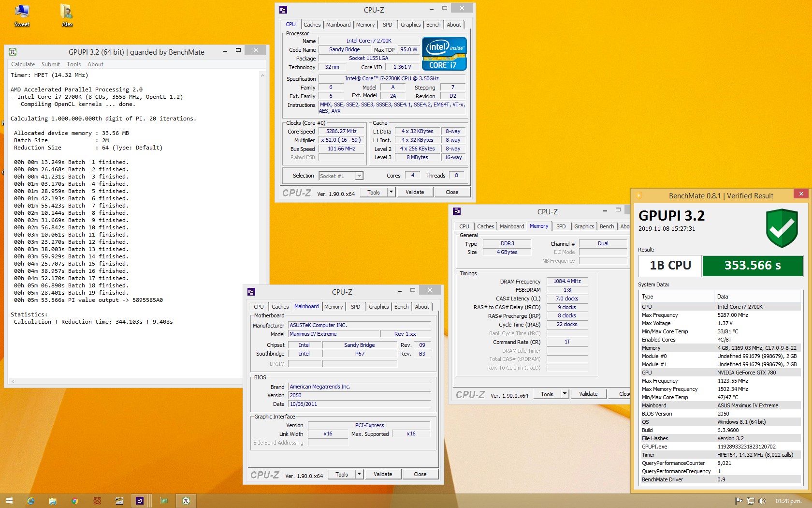Click the Mainboard CPU-Z window title icon
812x508 pixels.
251,292
